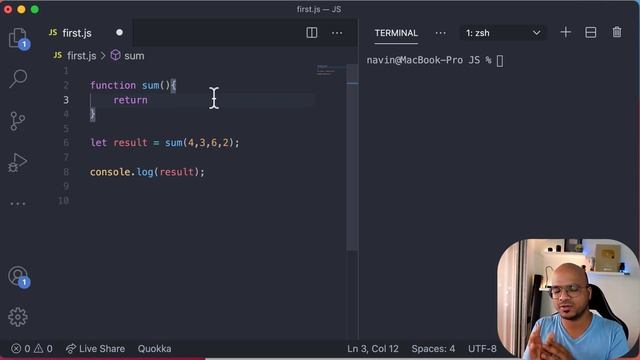Change file encoding via UTF-8
640x360 pixels.
pos(482,349)
